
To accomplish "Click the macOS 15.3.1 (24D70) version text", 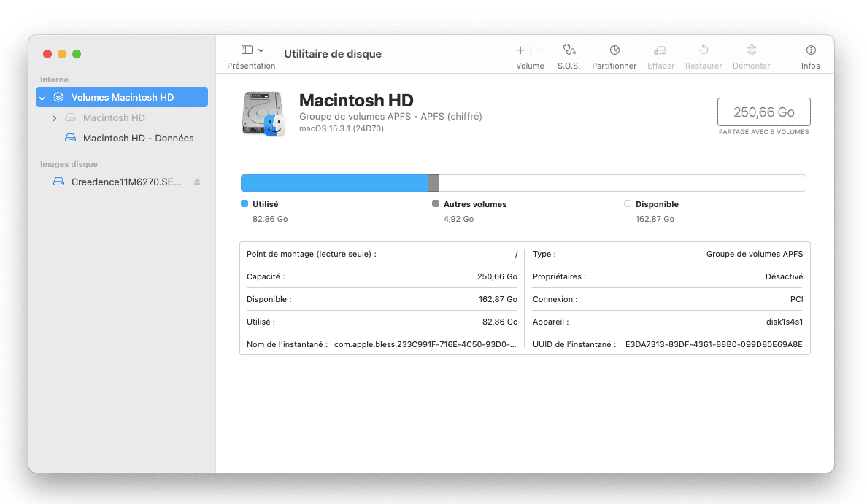I will coord(341,129).
